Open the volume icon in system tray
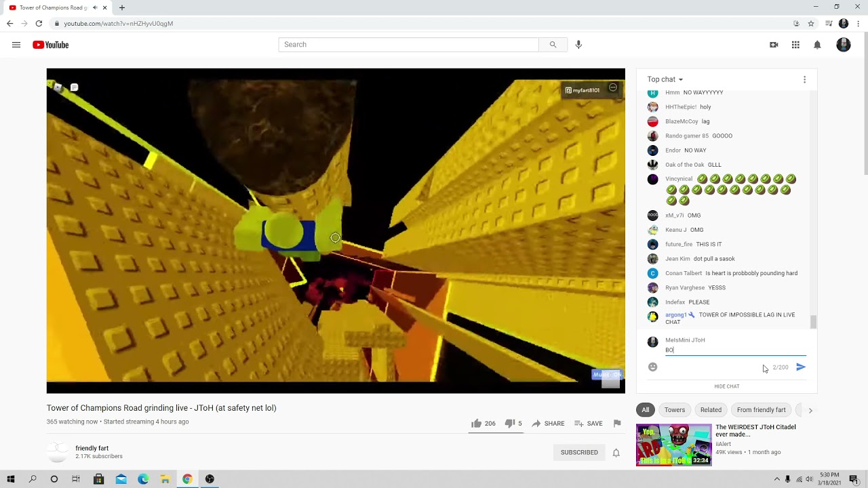The image size is (868, 488). (810, 479)
